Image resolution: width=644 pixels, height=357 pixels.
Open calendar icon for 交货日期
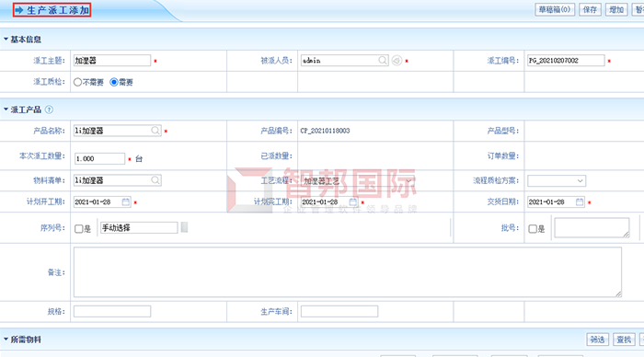(x=580, y=202)
